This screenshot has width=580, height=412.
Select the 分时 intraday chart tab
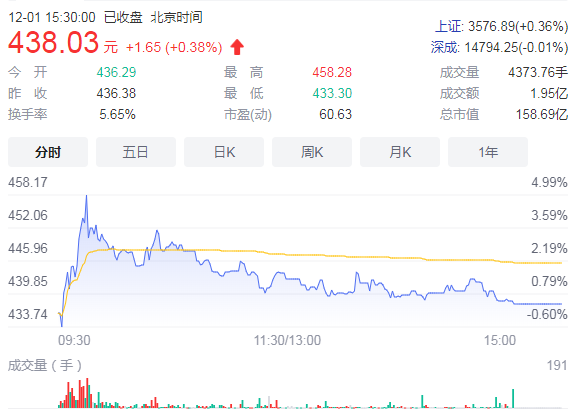click(48, 152)
